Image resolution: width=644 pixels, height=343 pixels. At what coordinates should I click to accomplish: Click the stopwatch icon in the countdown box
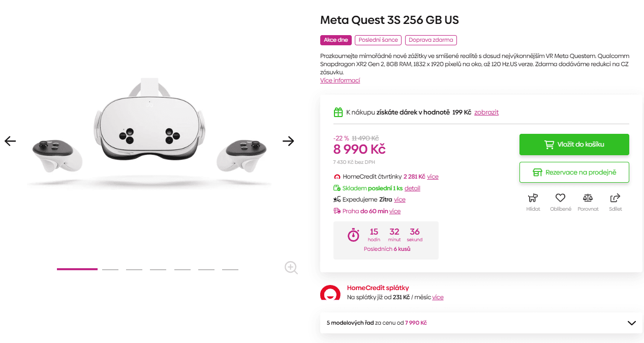click(353, 235)
